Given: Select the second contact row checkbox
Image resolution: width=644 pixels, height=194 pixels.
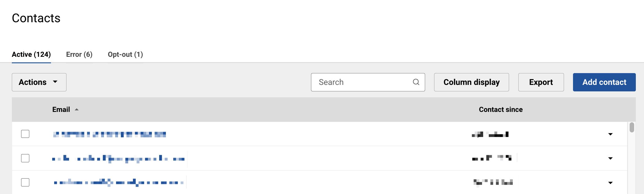Looking at the screenshot, I should (25, 158).
